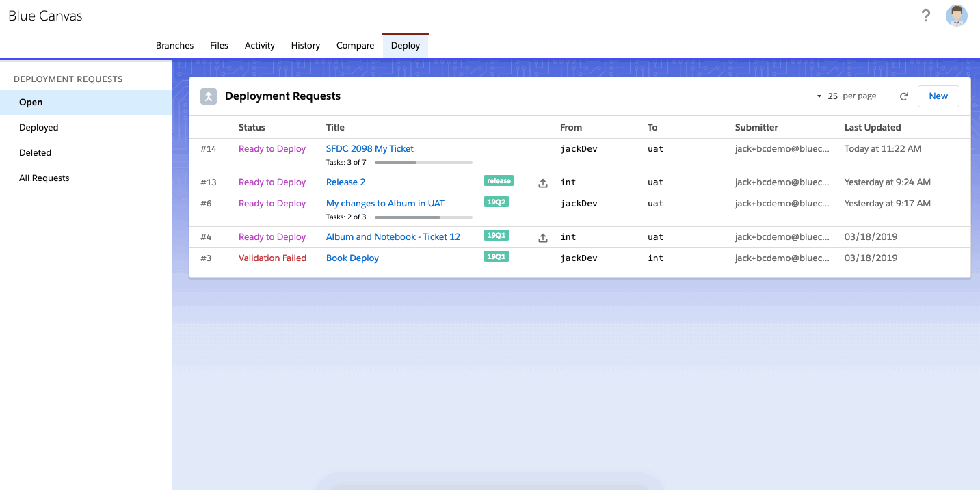This screenshot has height=490, width=980.
Task: Click the #6 request number
Action: click(x=206, y=204)
